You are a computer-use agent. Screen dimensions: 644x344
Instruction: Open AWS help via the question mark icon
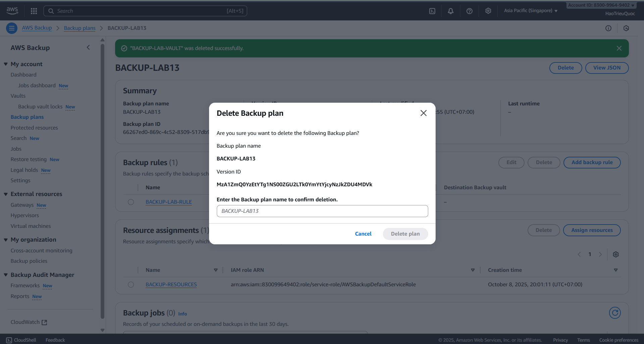469,11
